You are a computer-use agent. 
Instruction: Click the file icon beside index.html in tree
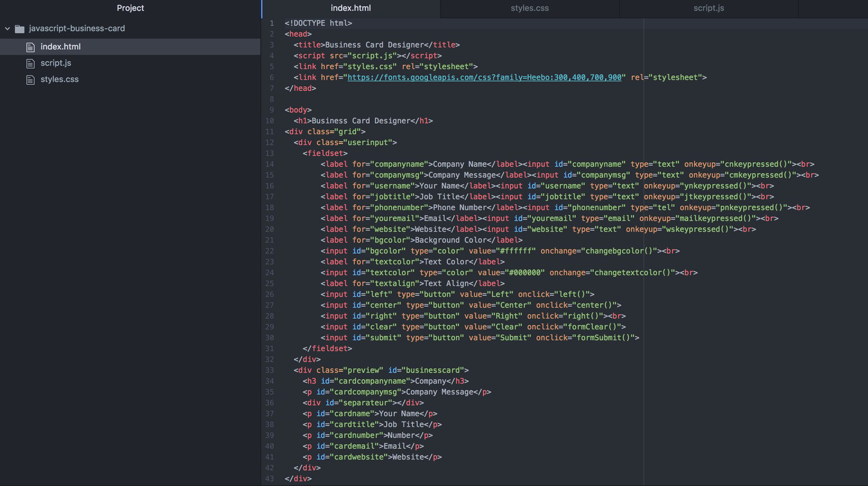pyautogui.click(x=31, y=47)
